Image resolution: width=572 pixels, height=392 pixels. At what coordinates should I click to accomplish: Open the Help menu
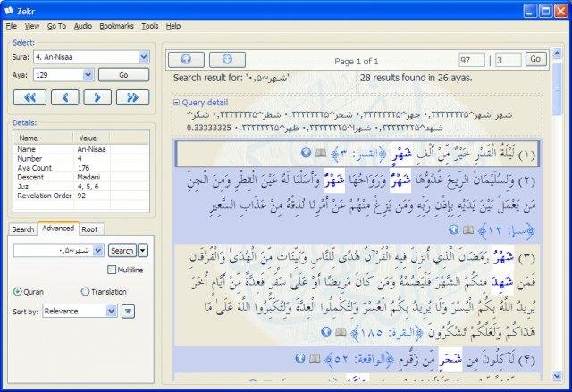[x=173, y=26]
